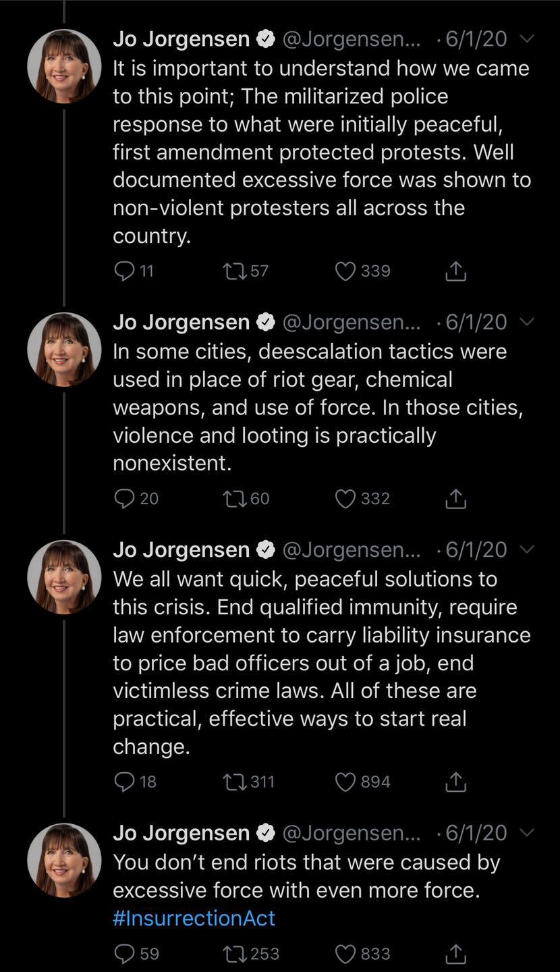Open options chevron on first tweet
This screenshot has height=972, width=560.
point(528,39)
